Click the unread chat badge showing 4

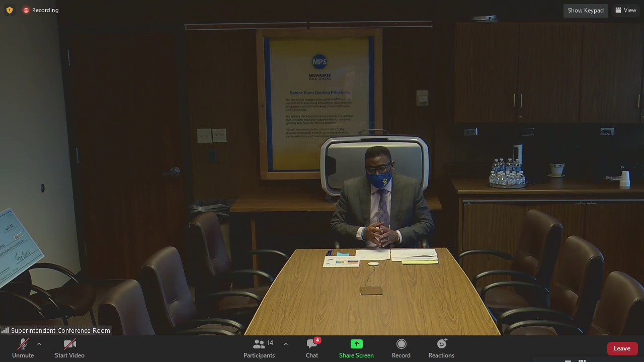click(317, 340)
